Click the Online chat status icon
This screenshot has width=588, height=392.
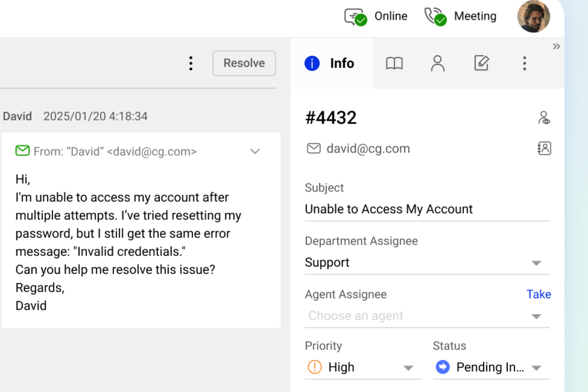pos(355,16)
